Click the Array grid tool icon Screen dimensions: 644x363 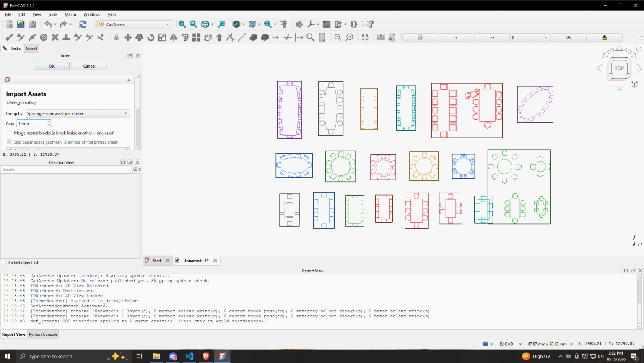click(196, 37)
